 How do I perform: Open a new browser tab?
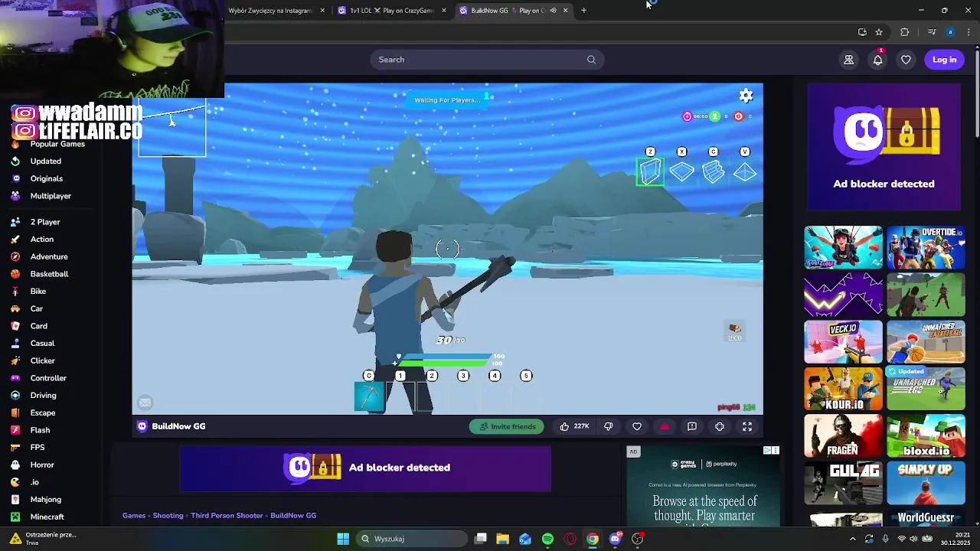coord(583,11)
